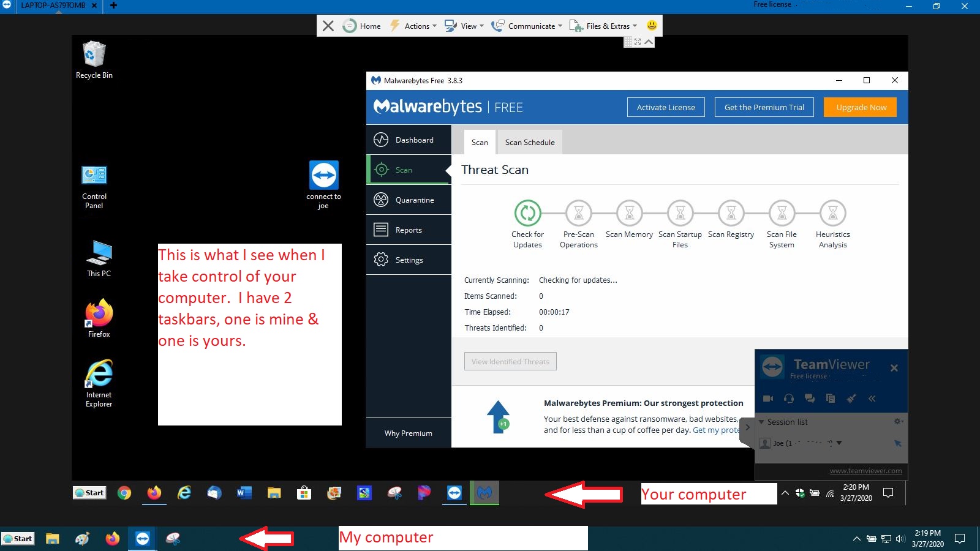980x551 pixels.
Task: Open Chrome on the remote computer's taskbar
Action: pyautogui.click(x=124, y=493)
